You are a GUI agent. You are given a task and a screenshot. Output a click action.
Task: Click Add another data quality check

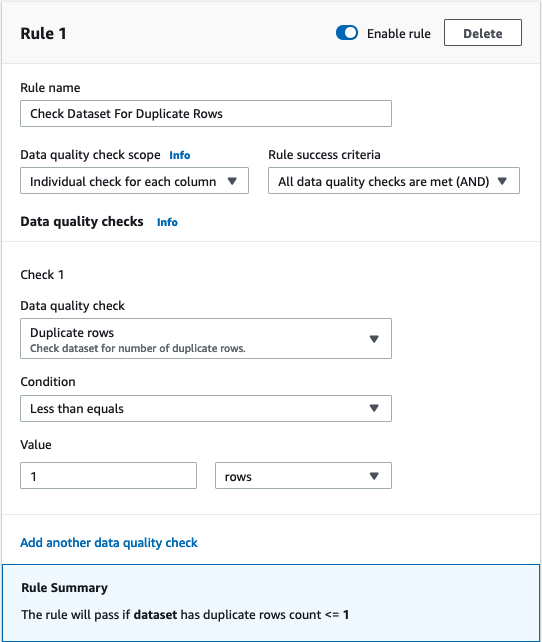pos(109,543)
